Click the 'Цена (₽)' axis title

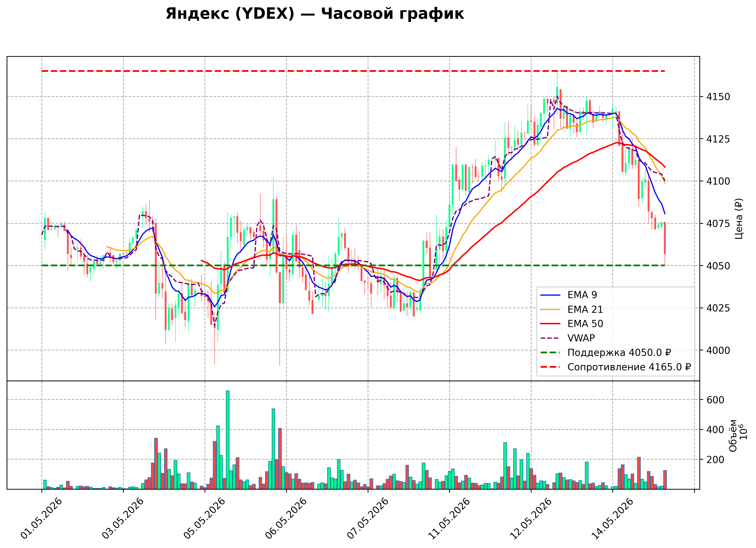tap(739, 219)
